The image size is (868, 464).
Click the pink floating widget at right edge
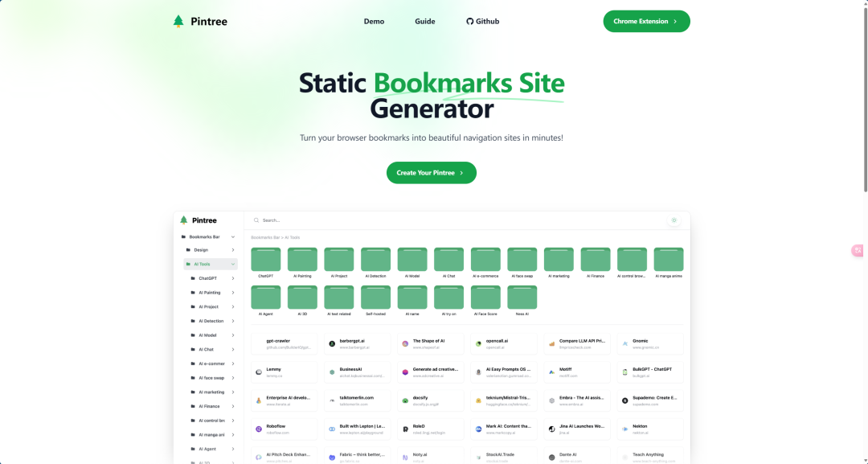pyautogui.click(x=858, y=250)
